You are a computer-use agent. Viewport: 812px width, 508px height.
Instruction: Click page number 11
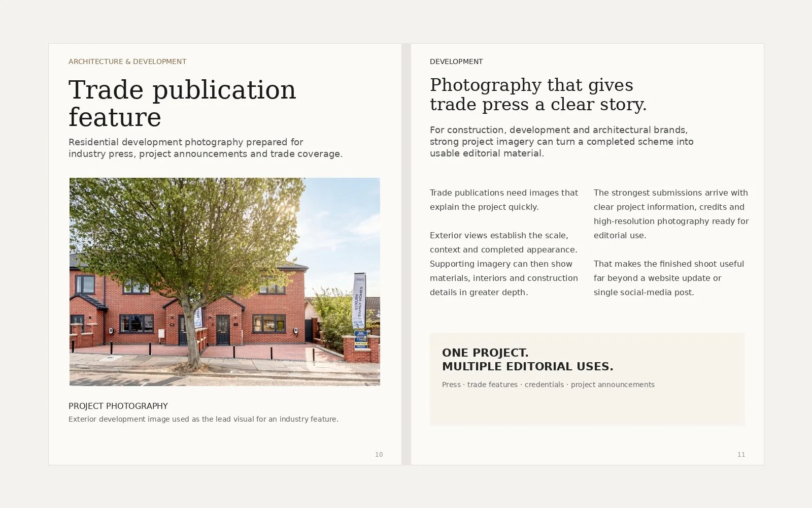click(741, 455)
